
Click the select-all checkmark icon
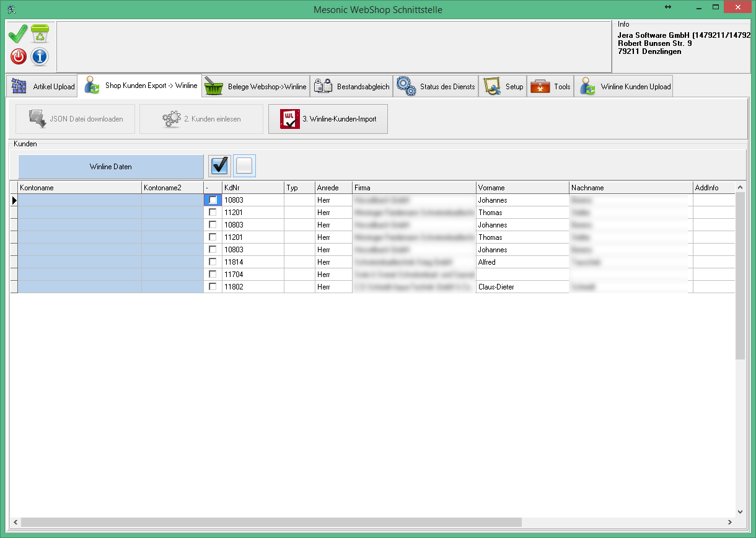pyautogui.click(x=220, y=165)
